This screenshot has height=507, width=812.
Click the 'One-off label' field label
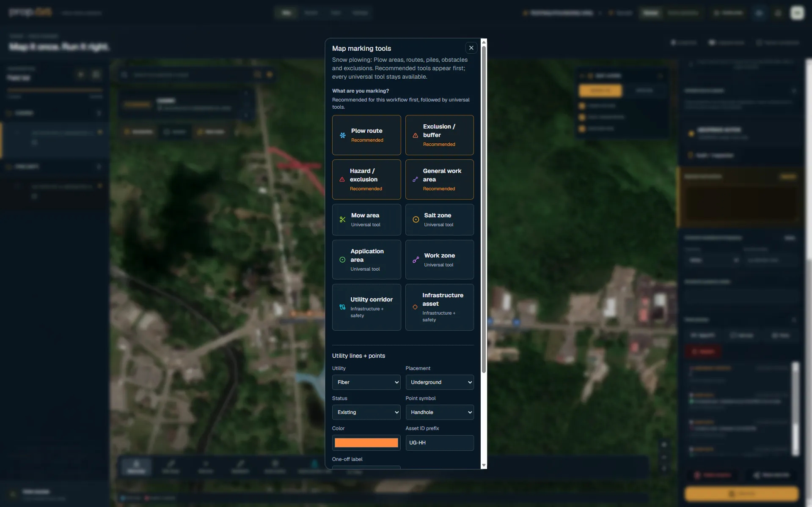[347, 459]
